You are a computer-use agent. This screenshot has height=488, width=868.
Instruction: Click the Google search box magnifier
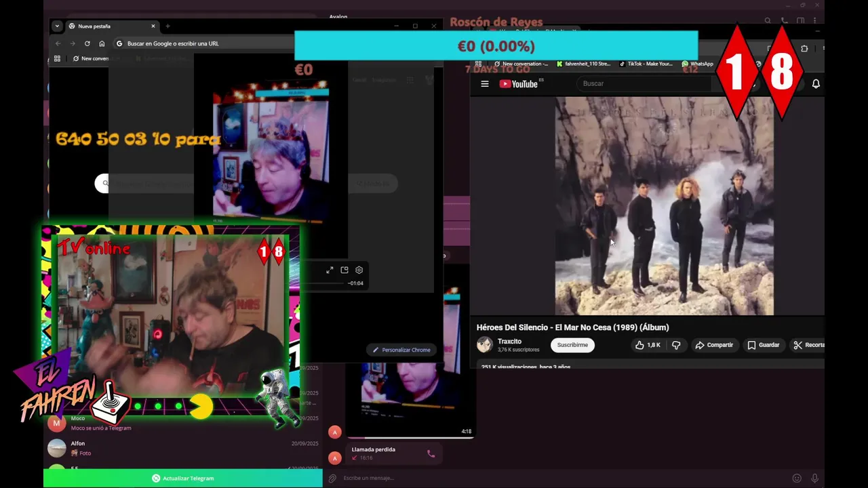104,183
